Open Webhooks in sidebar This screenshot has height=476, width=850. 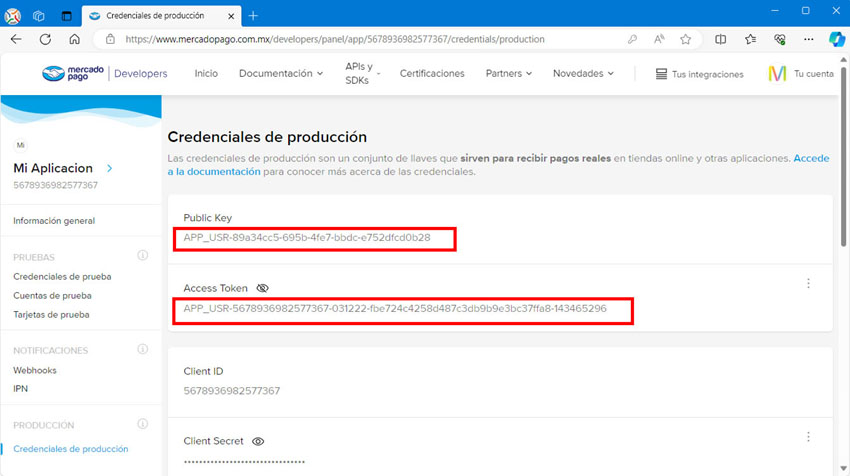(35, 370)
